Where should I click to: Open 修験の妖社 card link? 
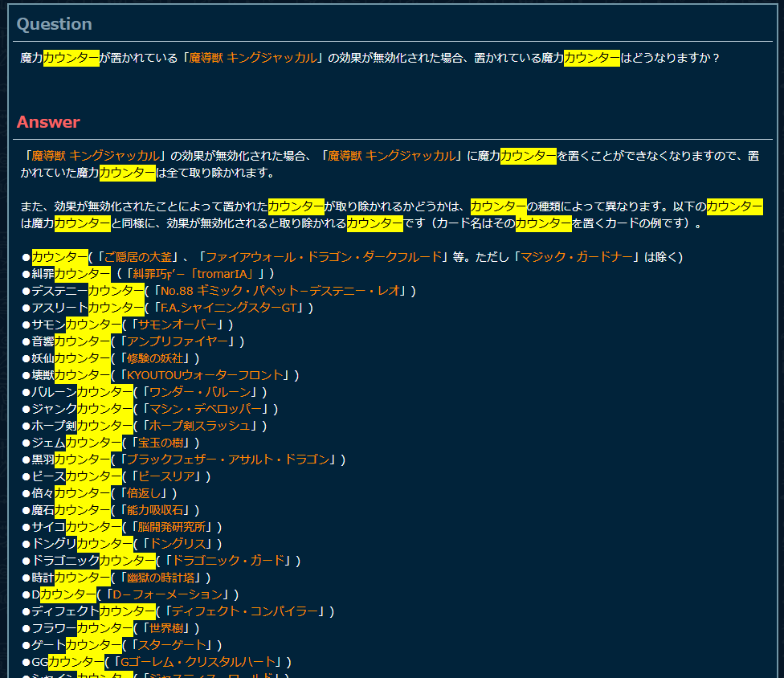155,358
